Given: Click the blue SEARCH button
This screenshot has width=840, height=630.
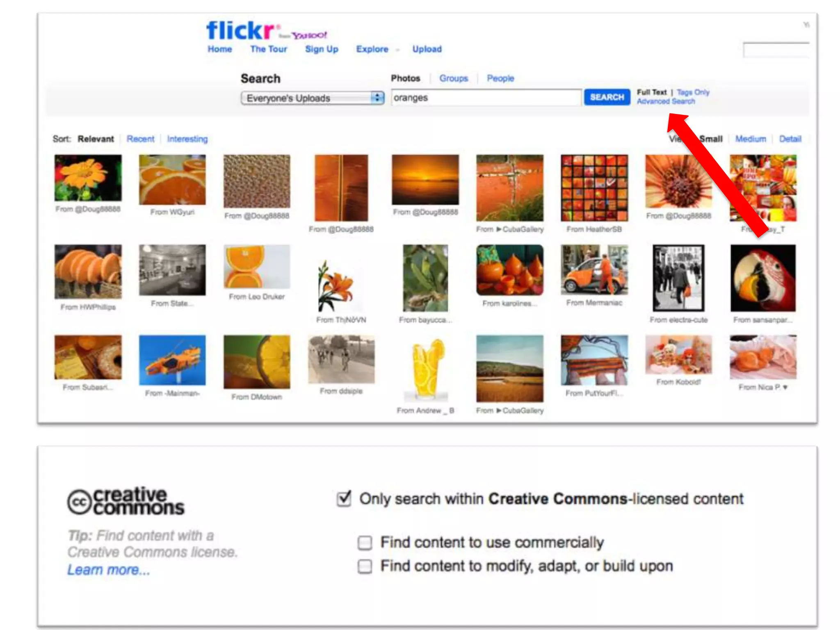Looking at the screenshot, I should pyautogui.click(x=607, y=97).
